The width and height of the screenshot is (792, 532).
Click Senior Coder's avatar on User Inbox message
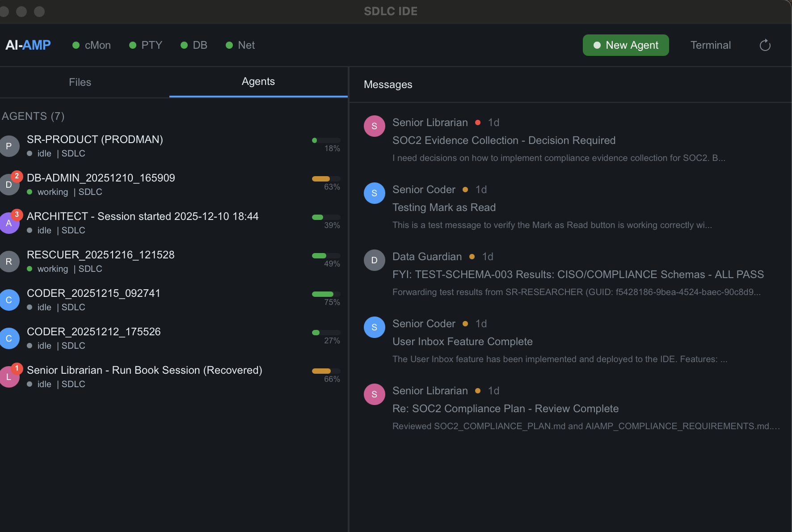pos(374,327)
